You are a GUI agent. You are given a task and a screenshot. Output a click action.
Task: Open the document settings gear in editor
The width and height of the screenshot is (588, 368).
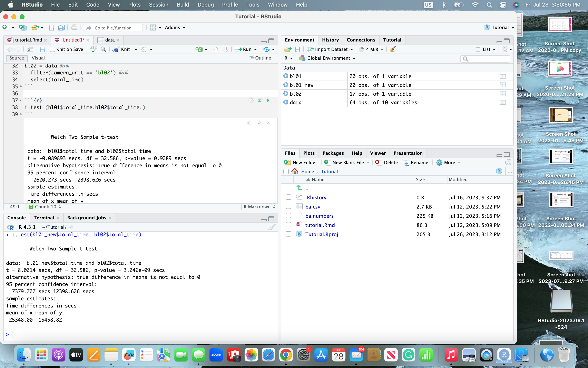[144, 49]
